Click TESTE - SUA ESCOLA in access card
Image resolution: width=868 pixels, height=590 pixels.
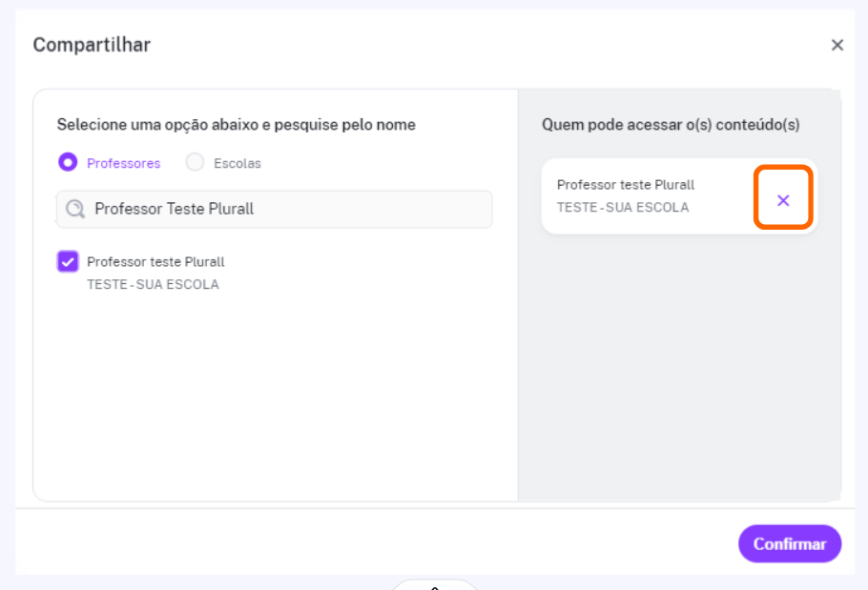(623, 208)
